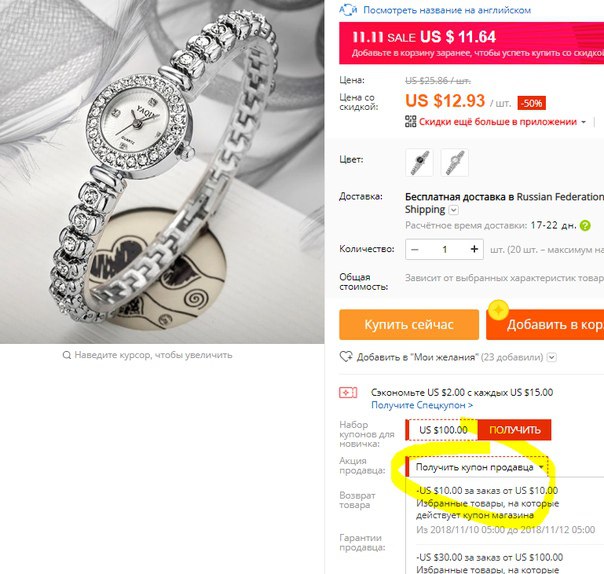This screenshot has width=604, height=574.
Task: Click the magnifier icon under the product photo
Action: [67, 355]
